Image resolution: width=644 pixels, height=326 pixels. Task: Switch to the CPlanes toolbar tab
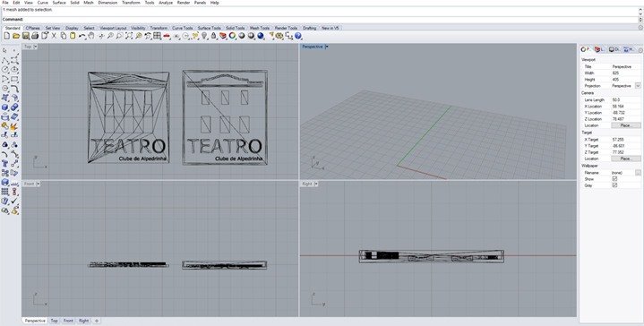click(32, 28)
